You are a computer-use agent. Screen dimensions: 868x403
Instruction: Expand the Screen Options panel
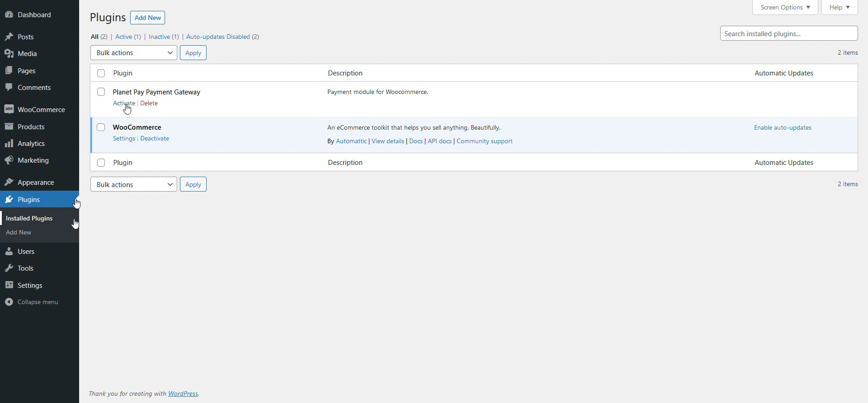click(x=785, y=7)
